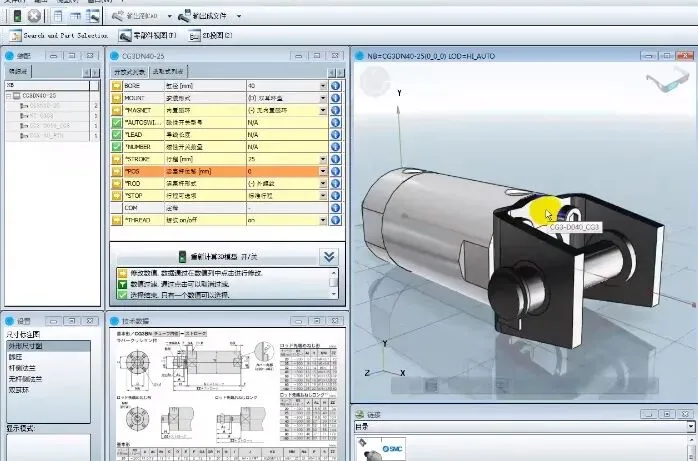Expand panel with double-chevron button

coord(329,257)
